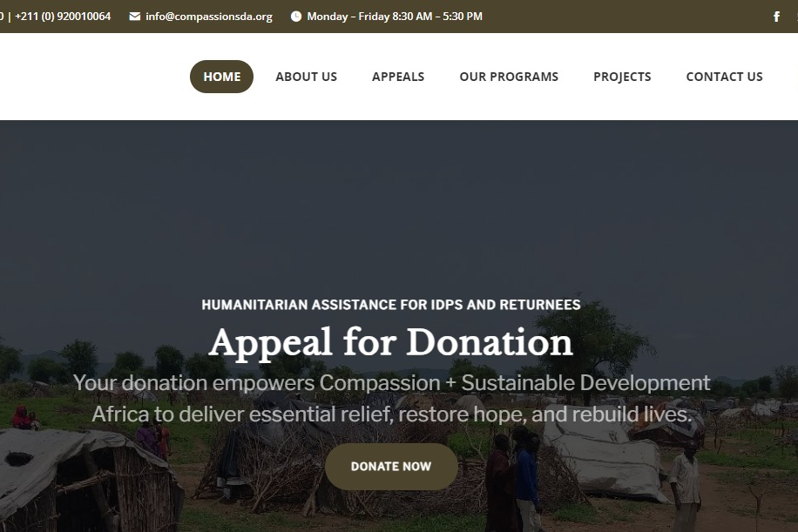798x532 pixels.
Task: Go to the HOME menu item
Action: tap(221, 77)
